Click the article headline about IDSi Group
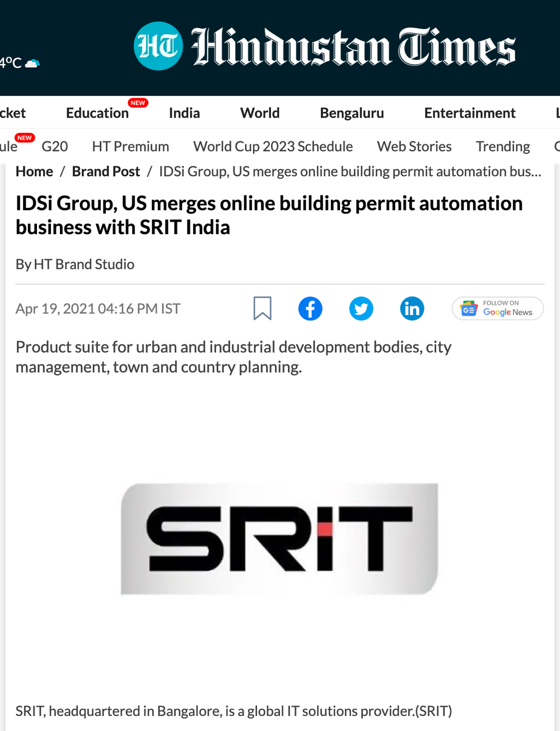This screenshot has height=731, width=560. (269, 215)
